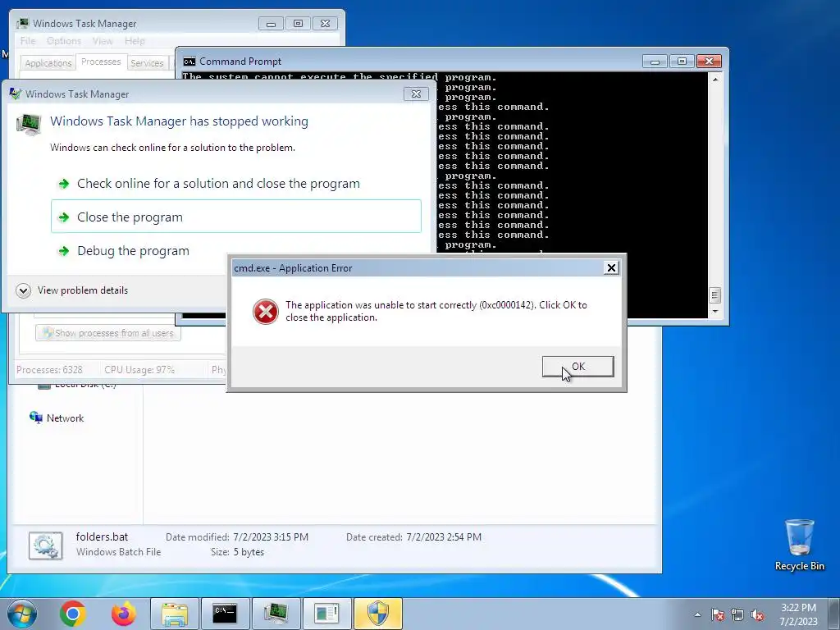
Task: Open the Recycle Bin desktop icon
Action: tap(799, 545)
